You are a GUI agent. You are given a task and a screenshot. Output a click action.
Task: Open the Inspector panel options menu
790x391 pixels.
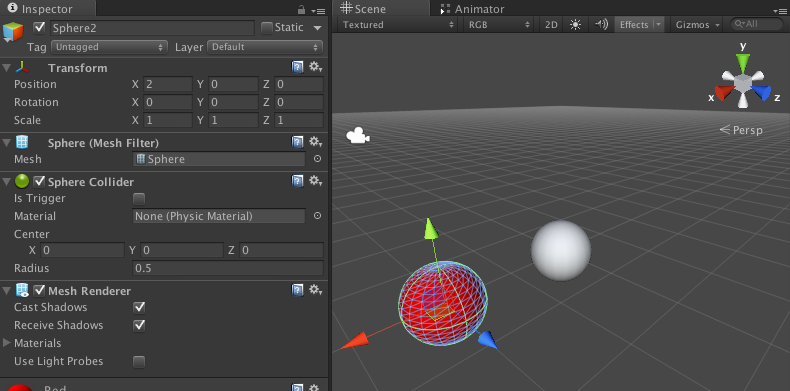tap(318, 11)
